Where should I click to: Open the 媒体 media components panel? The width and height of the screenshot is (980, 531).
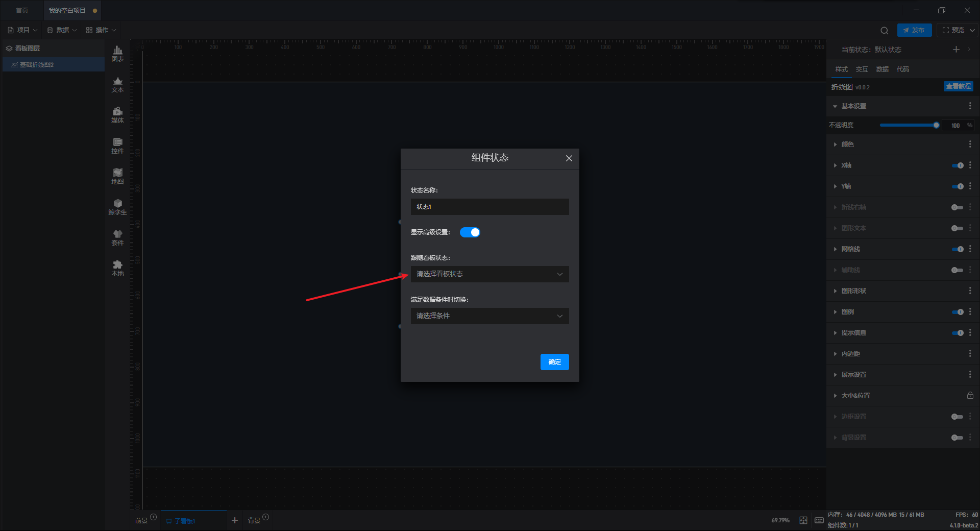tap(117, 115)
